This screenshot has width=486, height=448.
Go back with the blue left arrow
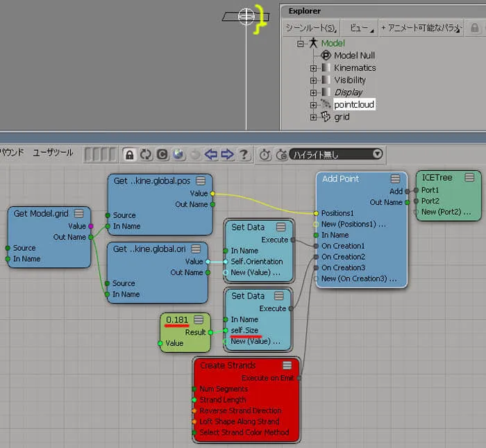click(x=211, y=154)
